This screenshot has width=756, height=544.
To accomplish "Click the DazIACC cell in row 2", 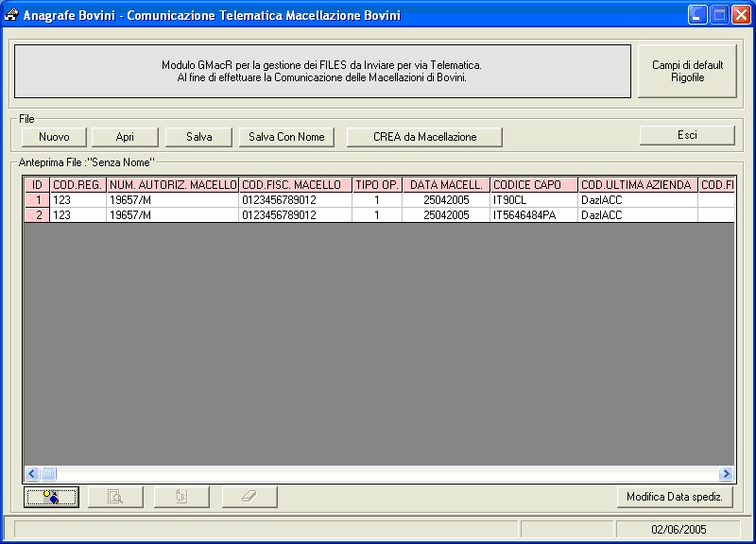I will 637,215.
